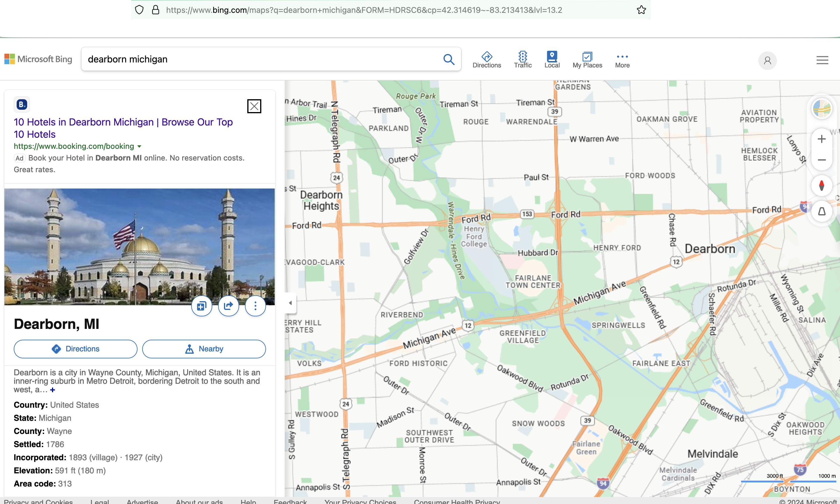Click the I-94 shield near Annapolis St
Screen dimensions: 840x504
click(x=603, y=483)
